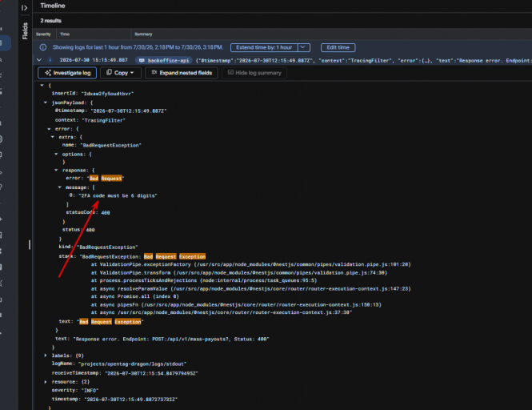Click the Copy clipboard icon
This screenshot has width=532, height=410.
[x=109, y=72]
